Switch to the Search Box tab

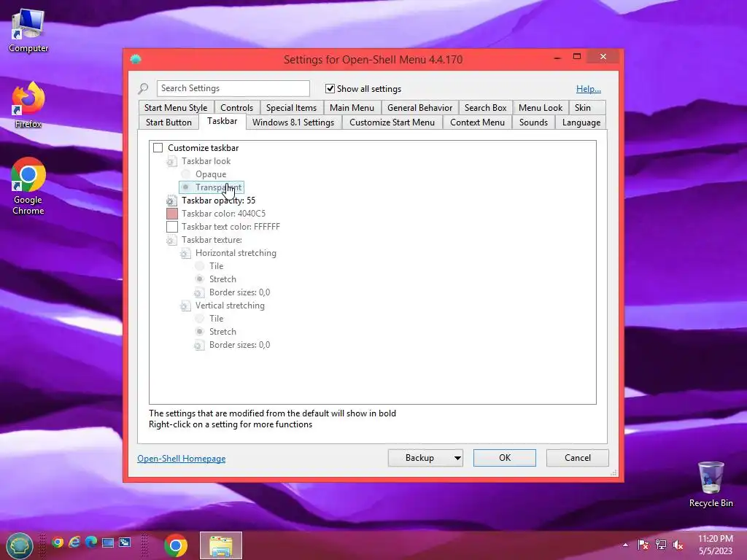pyautogui.click(x=485, y=108)
